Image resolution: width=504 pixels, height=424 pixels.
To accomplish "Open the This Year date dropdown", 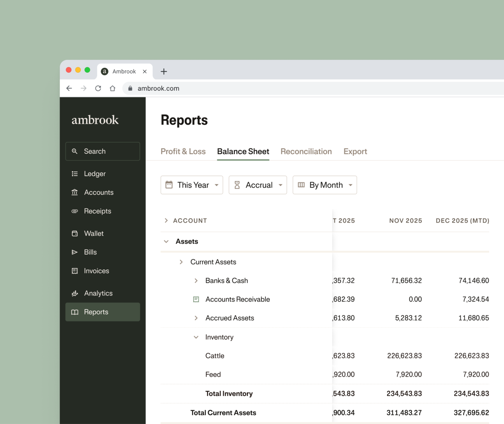I will tap(192, 185).
